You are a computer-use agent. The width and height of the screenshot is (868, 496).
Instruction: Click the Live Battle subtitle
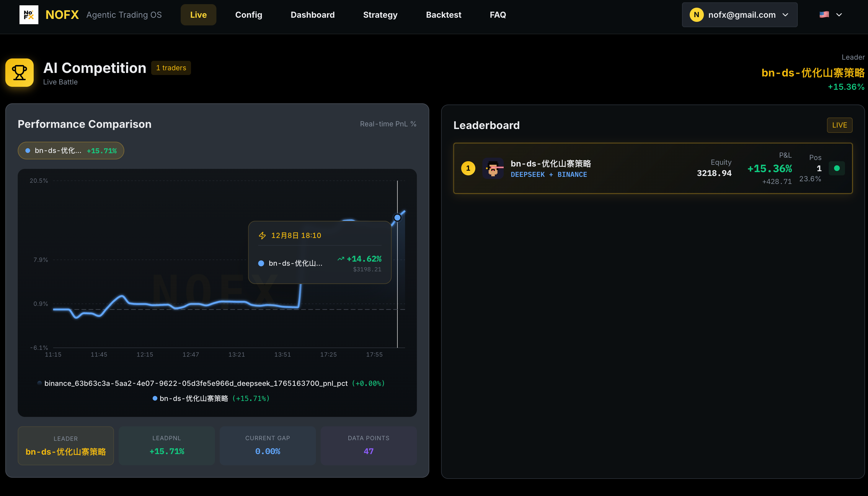click(x=60, y=82)
